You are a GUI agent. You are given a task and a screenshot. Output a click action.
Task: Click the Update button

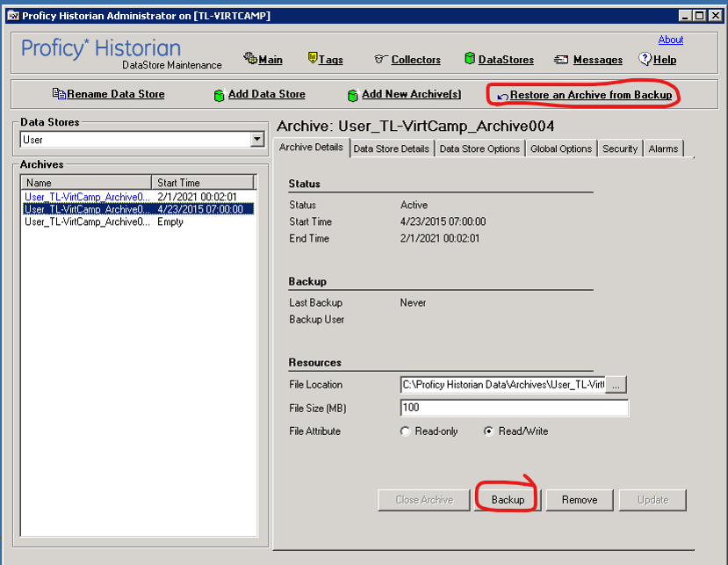click(x=652, y=500)
